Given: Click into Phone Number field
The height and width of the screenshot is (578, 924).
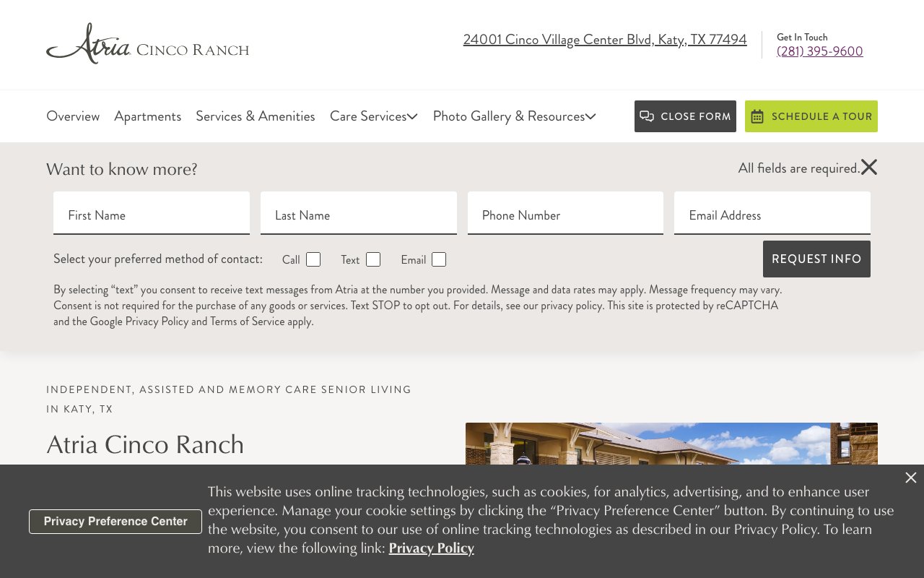Looking at the screenshot, I should pyautogui.click(x=565, y=213).
